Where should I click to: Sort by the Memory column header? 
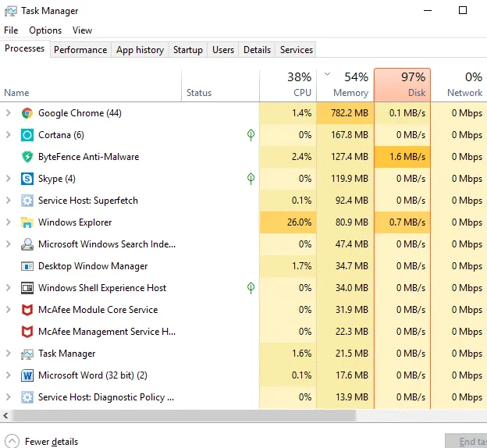(346, 85)
